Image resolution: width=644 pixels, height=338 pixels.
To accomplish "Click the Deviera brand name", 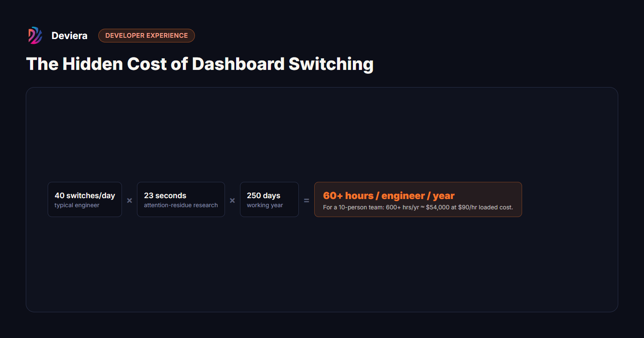I will pos(70,36).
